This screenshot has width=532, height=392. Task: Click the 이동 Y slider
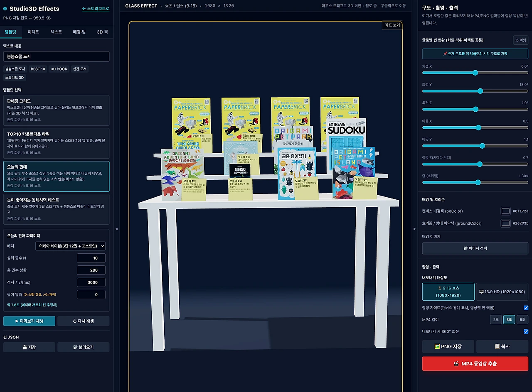[475, 146]
